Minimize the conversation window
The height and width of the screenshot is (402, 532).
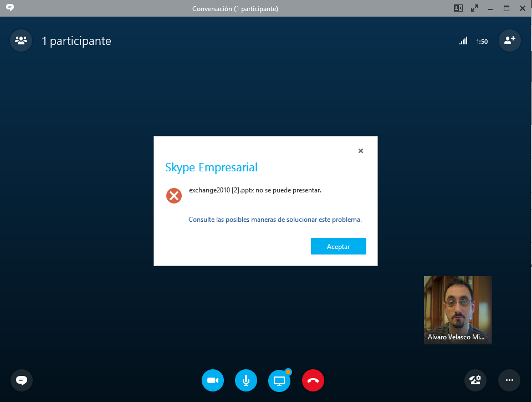pos(490,9)
